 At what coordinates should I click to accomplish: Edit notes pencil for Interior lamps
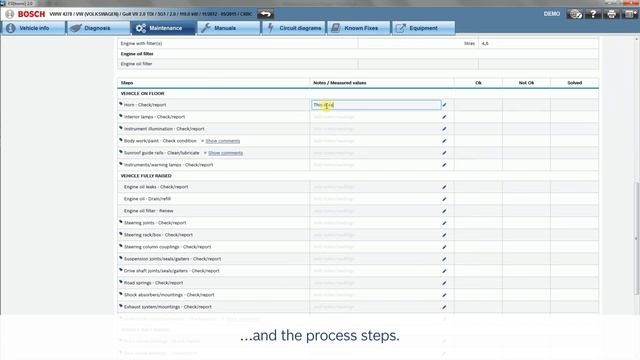(x=444, y=117)
